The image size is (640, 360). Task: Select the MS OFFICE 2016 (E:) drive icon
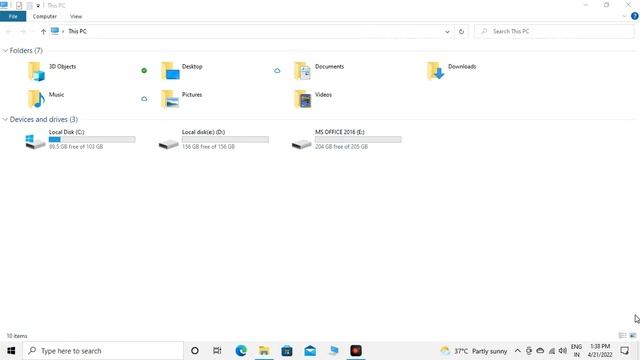[302, 144]
